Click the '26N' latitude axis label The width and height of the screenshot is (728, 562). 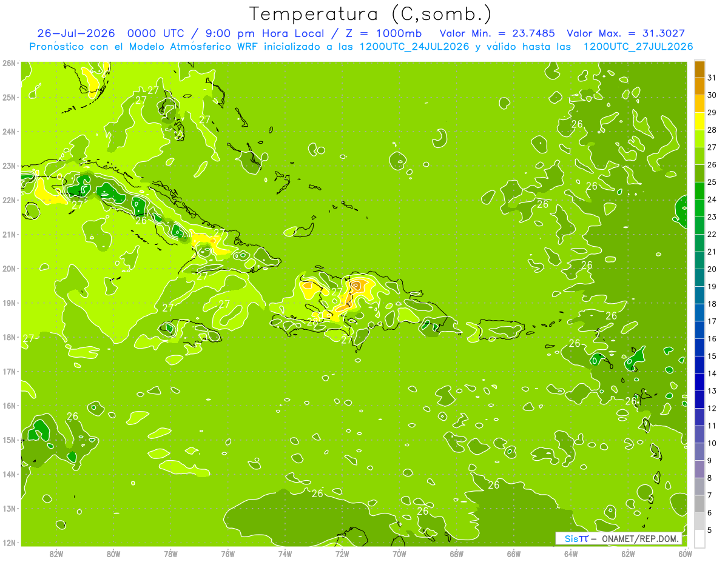(x=9, y=63)
